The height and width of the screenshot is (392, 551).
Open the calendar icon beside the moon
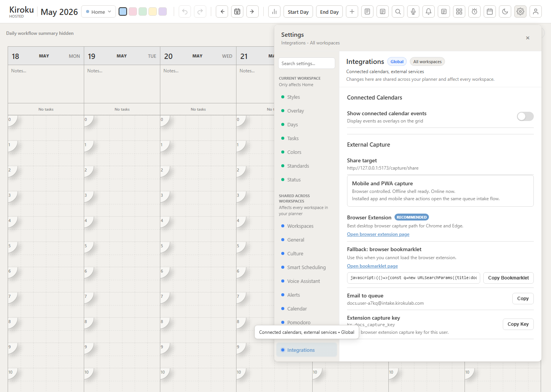tap(490, 11)
